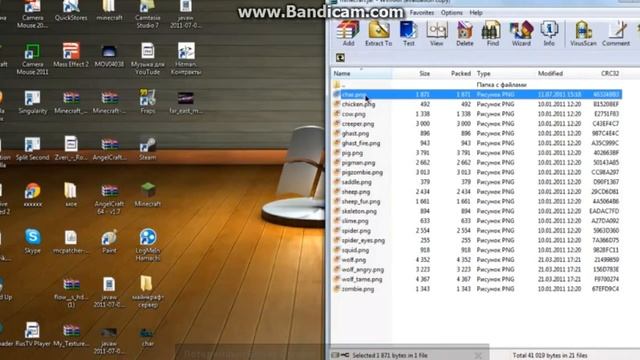Screen dimensions: 640x360
Task: Select the Minecraft grass block desktop icon
Action: pyautogui.click(x=147, y=195)
